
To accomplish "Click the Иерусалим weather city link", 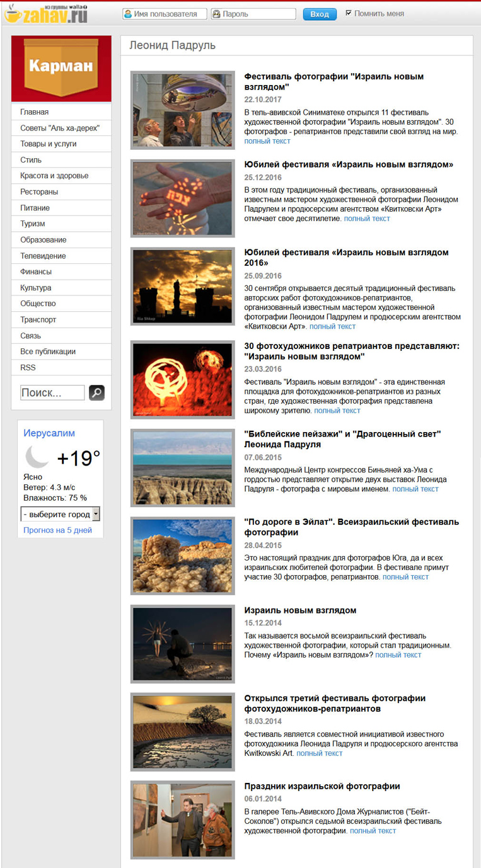I will click(49, 433).
